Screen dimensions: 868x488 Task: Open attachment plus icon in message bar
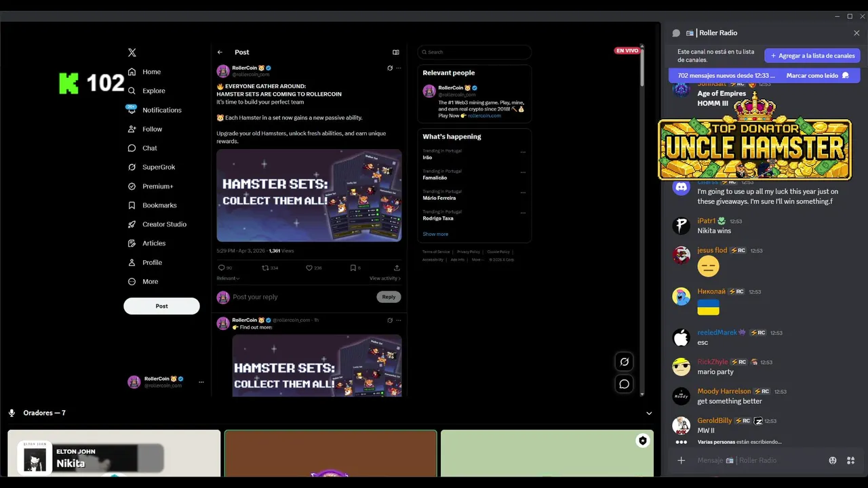pos(682,461)
